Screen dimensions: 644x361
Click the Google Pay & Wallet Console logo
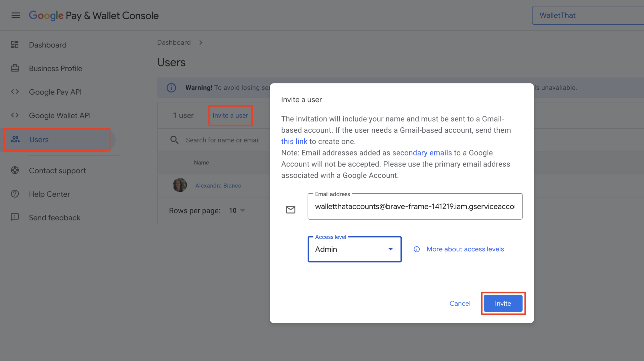click(94, 16)
